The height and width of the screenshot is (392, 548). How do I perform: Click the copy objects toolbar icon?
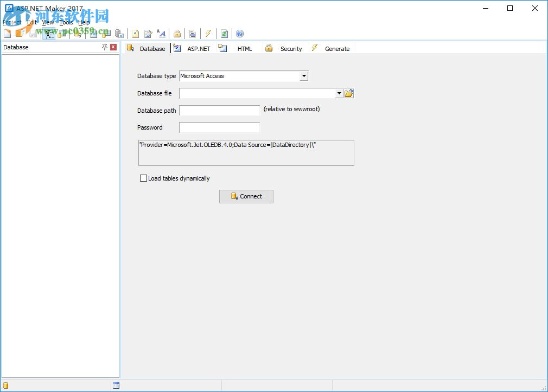tap(119, 34)
